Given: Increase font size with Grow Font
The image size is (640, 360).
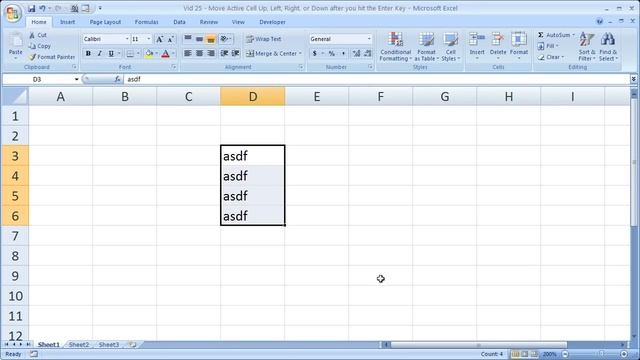Looking at the screenshot, I should [x=160, y=39].
